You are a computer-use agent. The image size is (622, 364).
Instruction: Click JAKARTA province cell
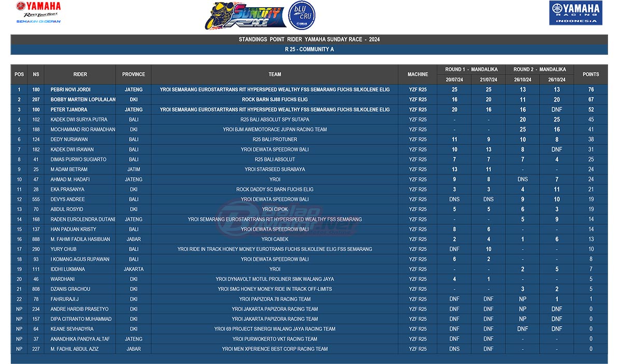(133, 269)
